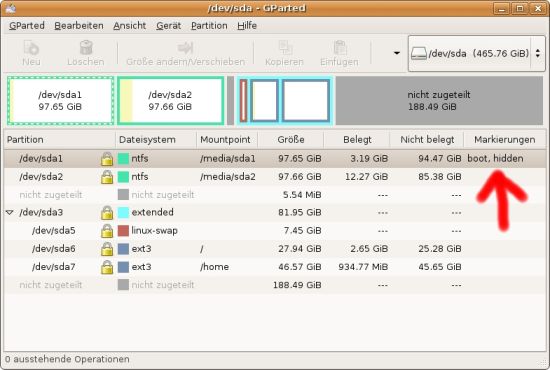Click the lock icon on /dev/sda3 row

107,213
